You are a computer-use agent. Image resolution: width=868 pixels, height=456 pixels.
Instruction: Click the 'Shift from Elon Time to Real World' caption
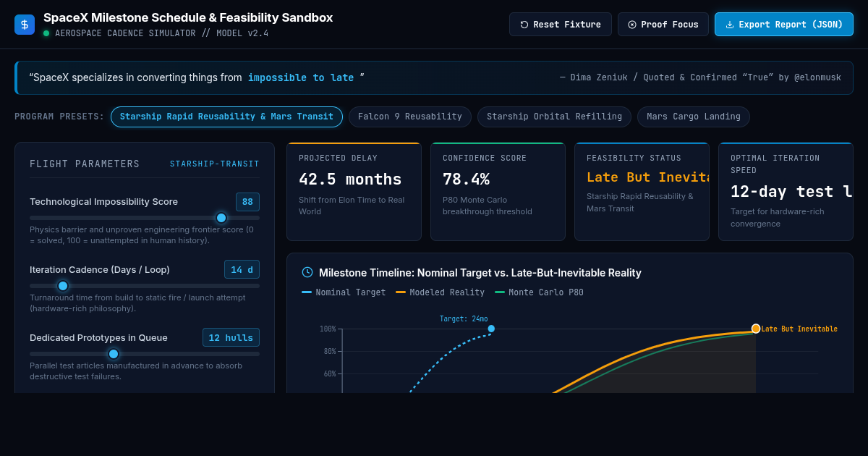click(352, 206)
